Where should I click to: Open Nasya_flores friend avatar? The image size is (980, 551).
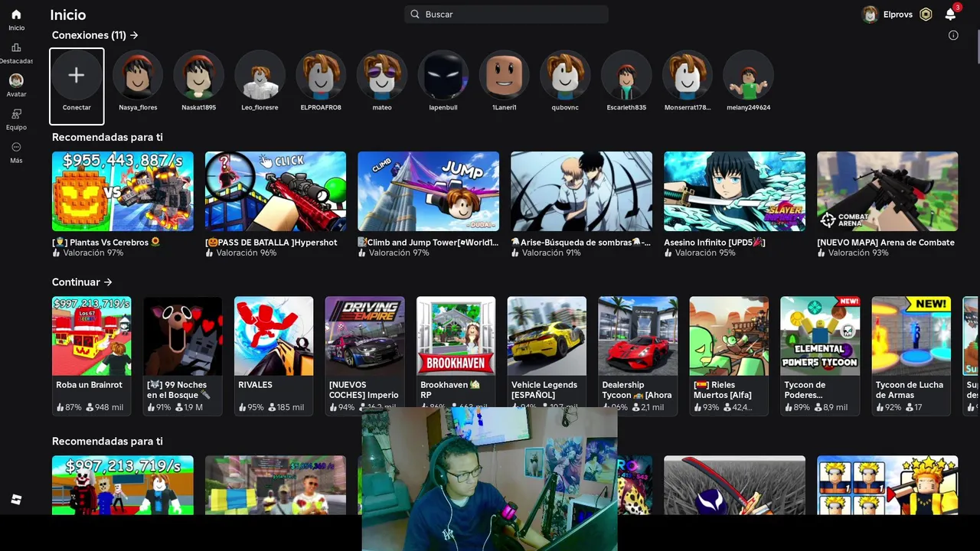(x=138, y=75)
